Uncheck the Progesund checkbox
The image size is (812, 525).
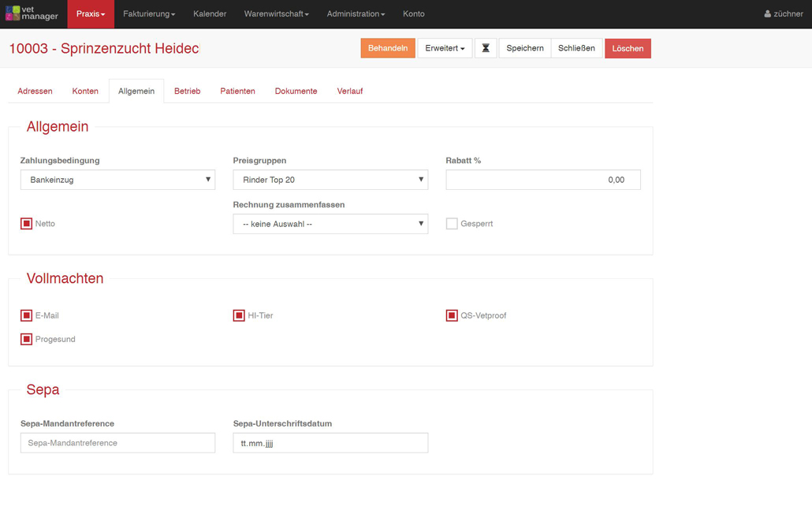(x=27, y=339)
